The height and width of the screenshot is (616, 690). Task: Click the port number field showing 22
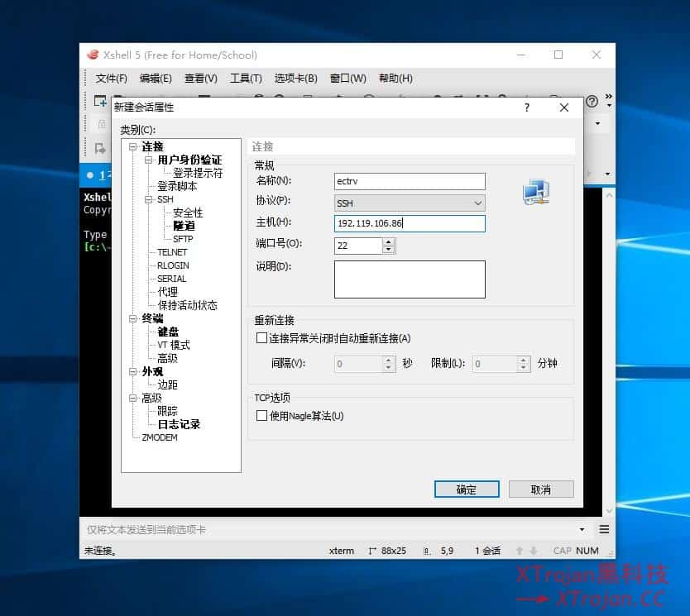pos(358,246)
